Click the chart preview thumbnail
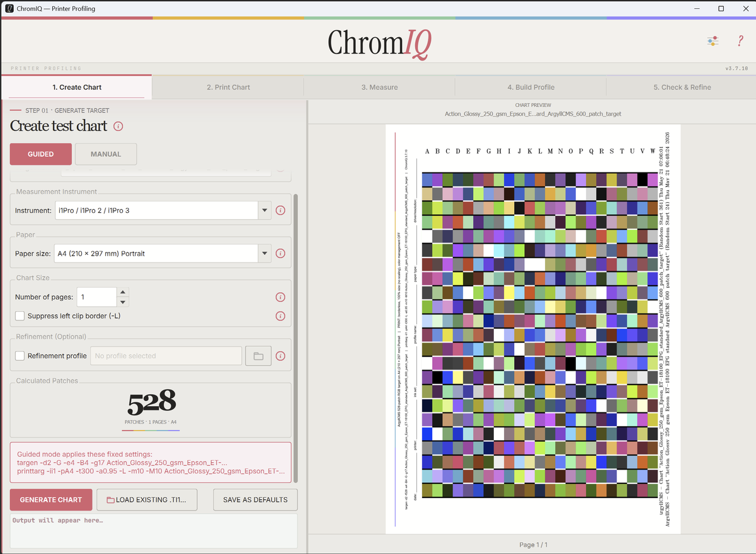756x554 pixels. click(533, 329)
